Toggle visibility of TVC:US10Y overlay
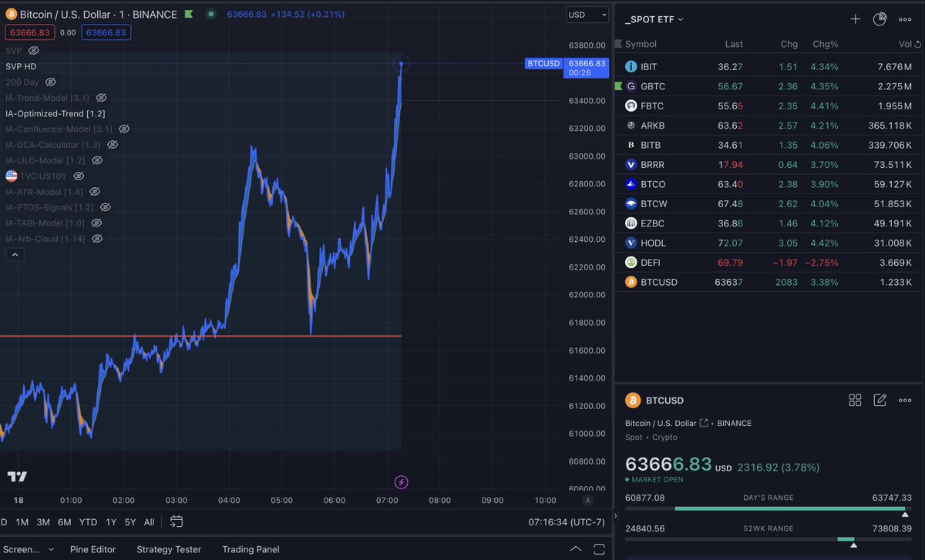This screenshot has height=560, width=925. [x=79, y=176]
